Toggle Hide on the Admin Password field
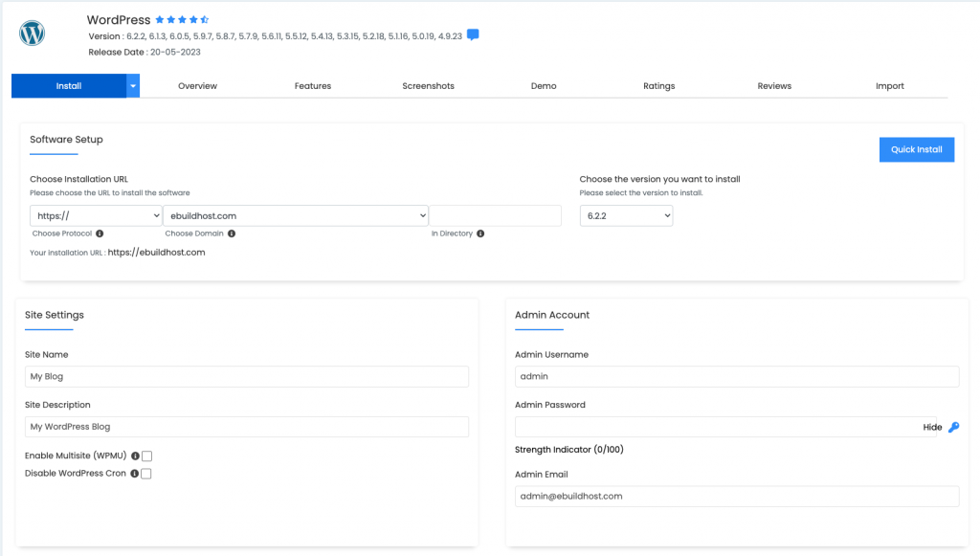980x556 pixels. tap(932, 428)
